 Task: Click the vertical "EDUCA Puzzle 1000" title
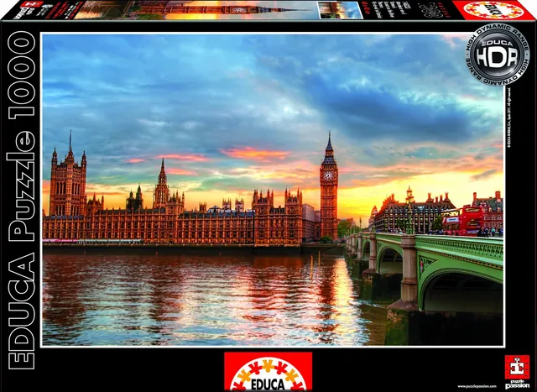(21, 200)
